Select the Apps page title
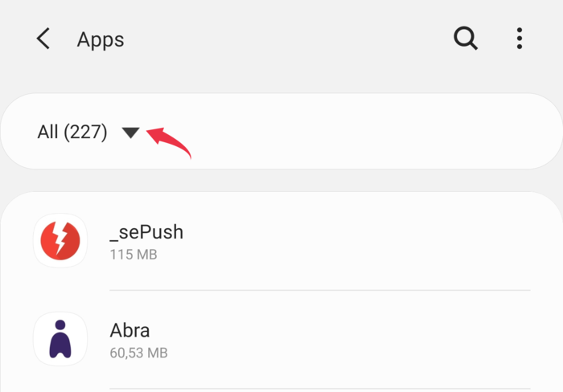The image size is (563, 392). pyautogui.click(x=101, y=39)
